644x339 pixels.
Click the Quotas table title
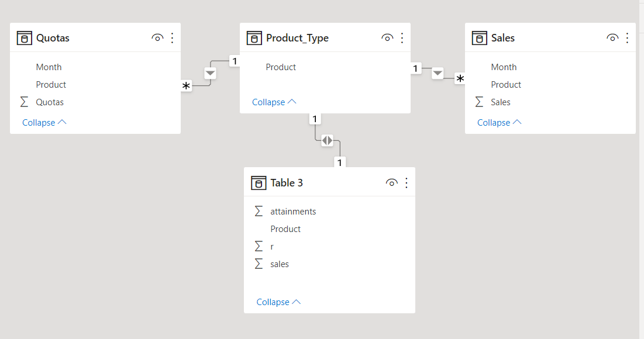click(53, 38)
